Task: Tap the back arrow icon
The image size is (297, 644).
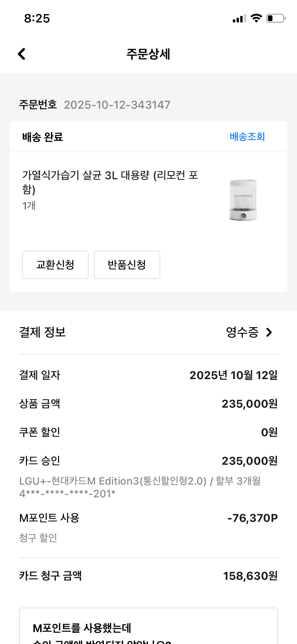Action: tap(22, 54)
